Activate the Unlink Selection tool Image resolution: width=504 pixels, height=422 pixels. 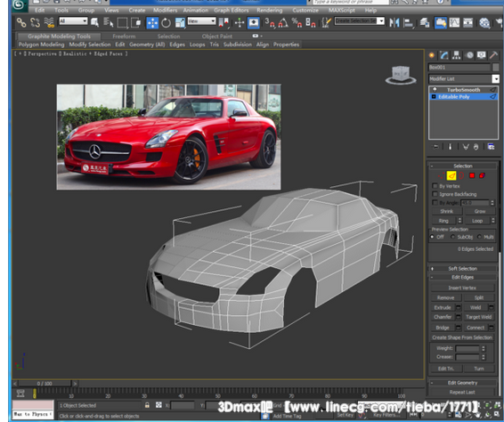tap(35, 22)
